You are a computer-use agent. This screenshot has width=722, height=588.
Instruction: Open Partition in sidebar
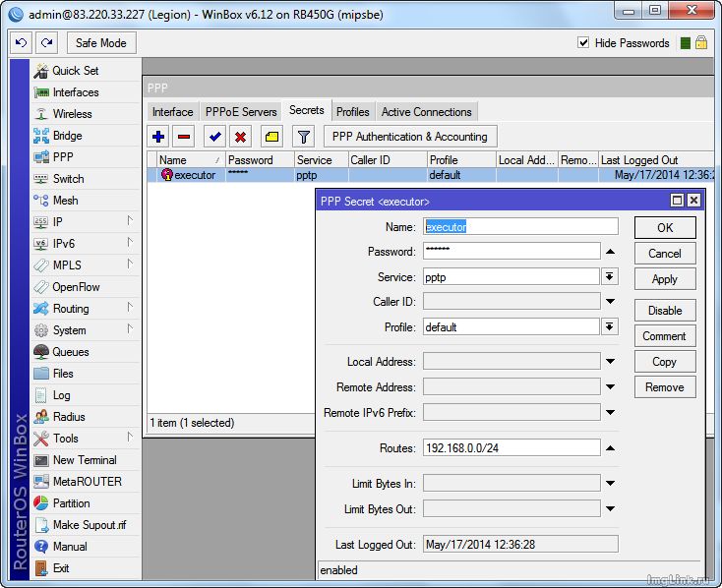coord(86,503)
